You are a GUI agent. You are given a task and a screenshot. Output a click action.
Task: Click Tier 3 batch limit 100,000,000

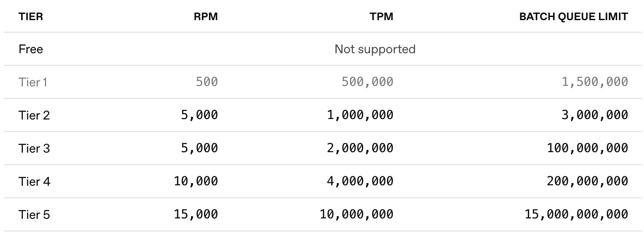[587, 148]
